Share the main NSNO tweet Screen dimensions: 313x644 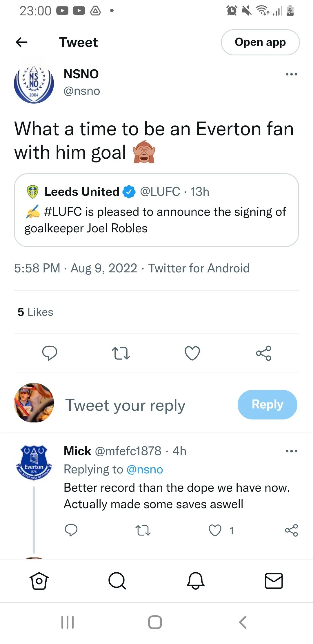click(263, 353)
